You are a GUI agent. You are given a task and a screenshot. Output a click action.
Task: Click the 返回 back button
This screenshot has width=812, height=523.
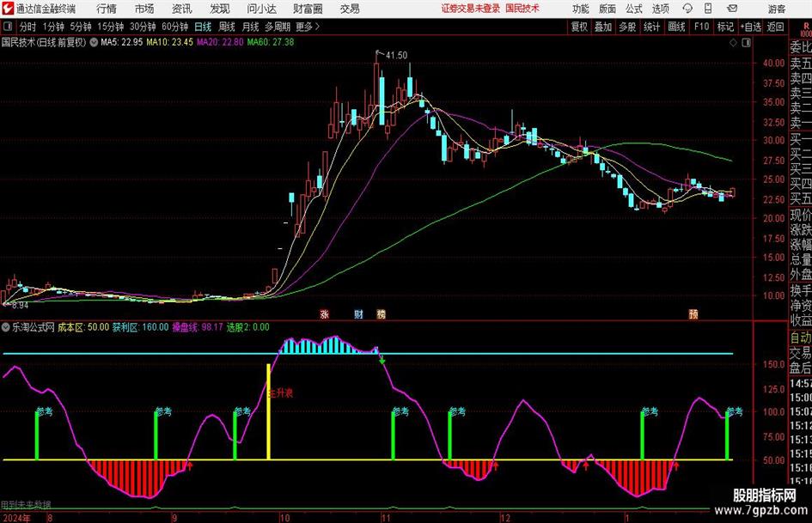775,27
